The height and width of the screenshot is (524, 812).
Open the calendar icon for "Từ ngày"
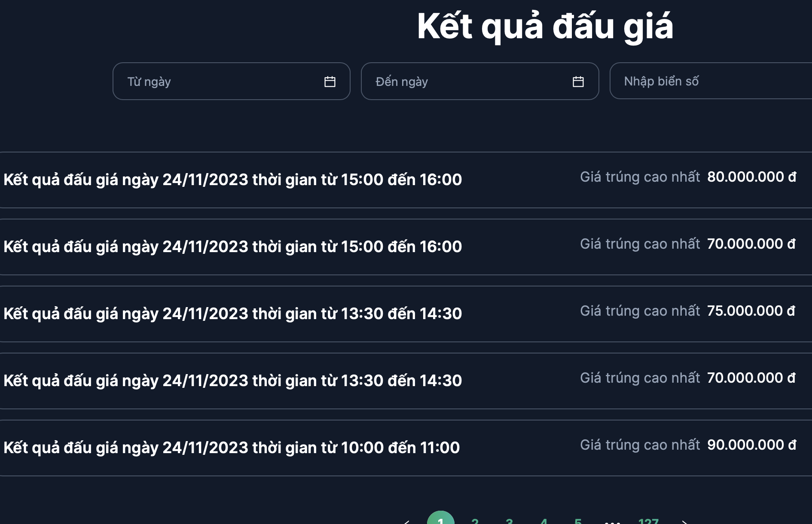tap(330, 81)
